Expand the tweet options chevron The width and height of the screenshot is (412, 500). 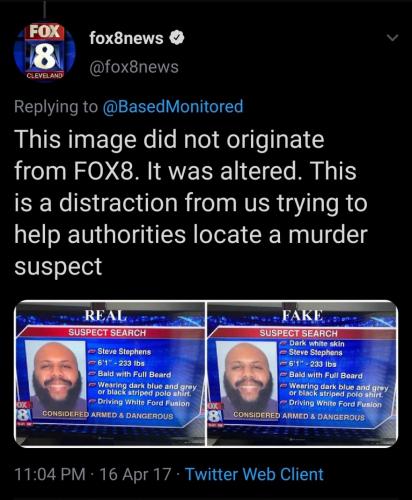tap(393, 38)
